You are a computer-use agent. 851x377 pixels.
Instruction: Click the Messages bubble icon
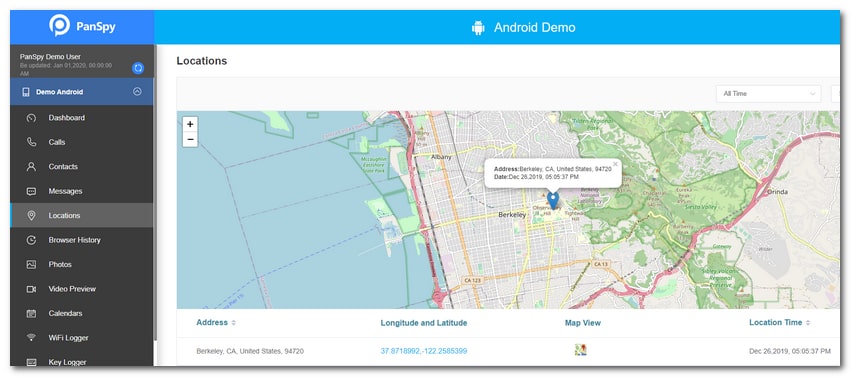pos(31,191)
